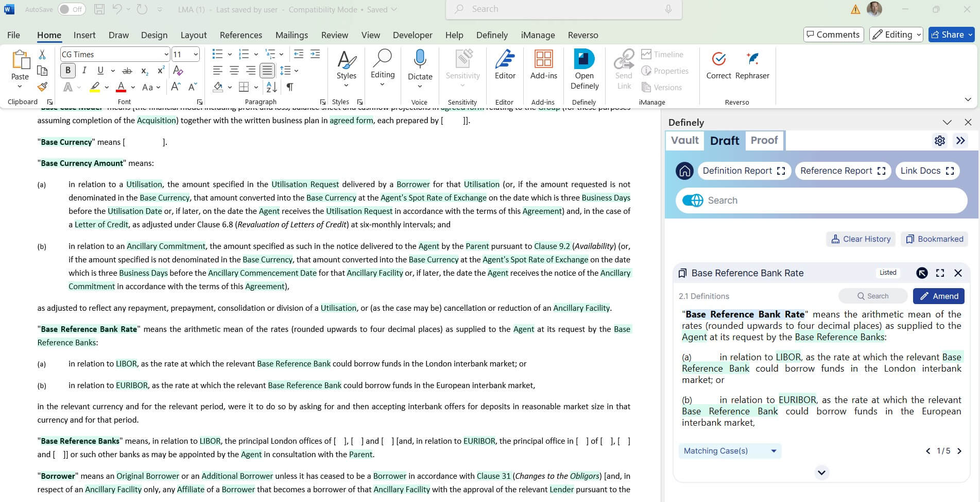Click the Amend button
The image size is (980, 502).
click(x=938, y=296)
